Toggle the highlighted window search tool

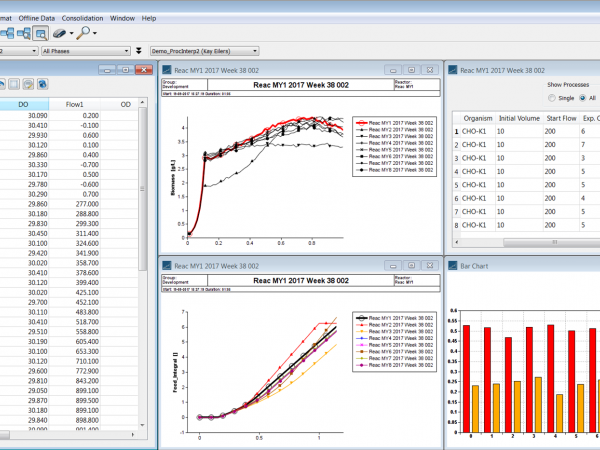coord(40,33)
